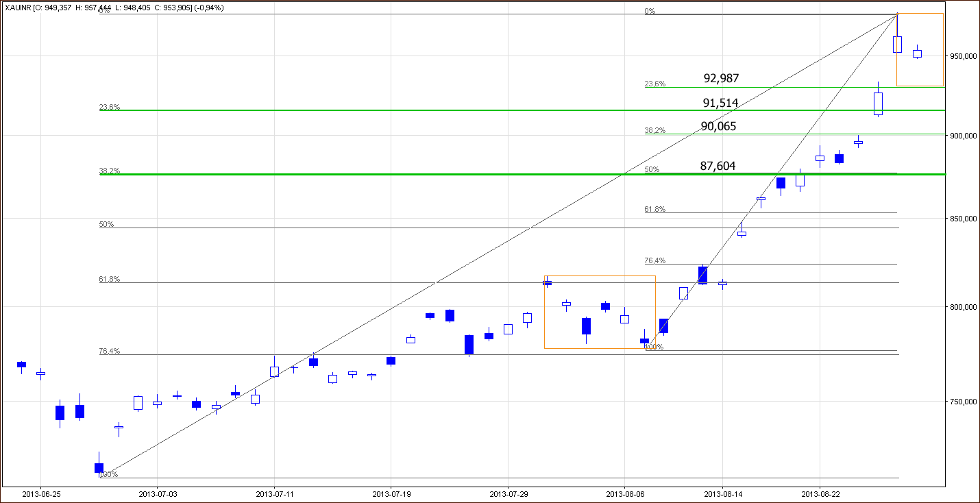The image size is (980, 503).
Task: Click the 91,514 annotation value
Action: pos(721,103)
